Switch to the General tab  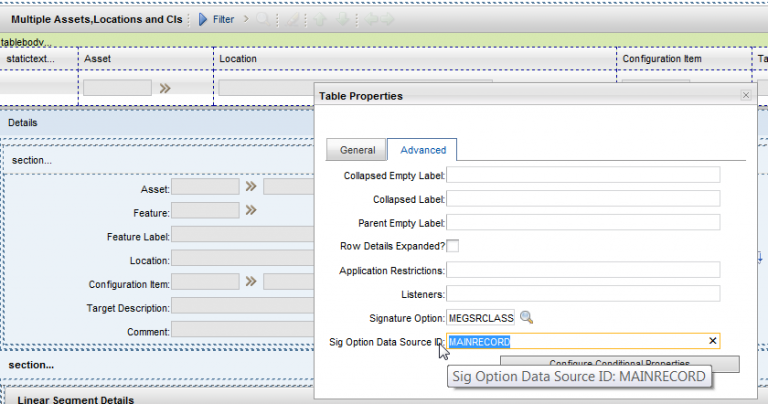tap(357, 150)
